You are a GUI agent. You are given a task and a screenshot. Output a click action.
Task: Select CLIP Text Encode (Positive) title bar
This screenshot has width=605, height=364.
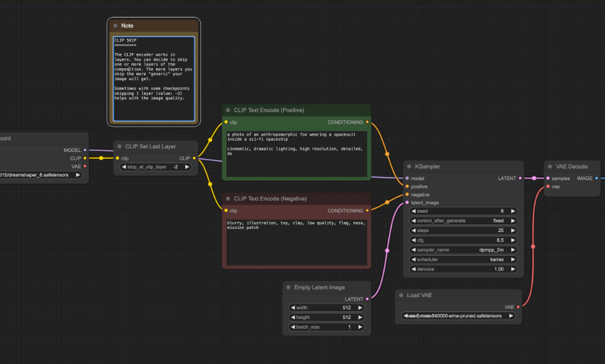point(297,110)
